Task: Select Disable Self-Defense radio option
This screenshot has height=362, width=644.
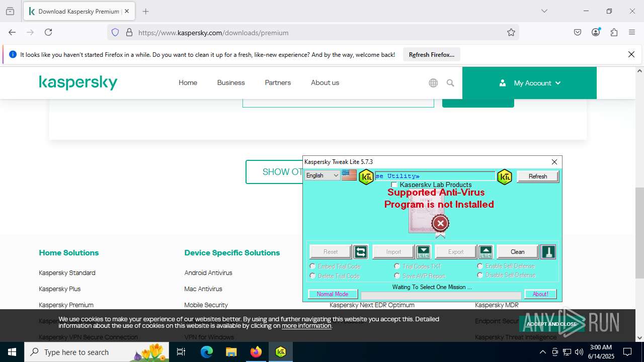Action: pyautogui.click(x=480, y=275)
